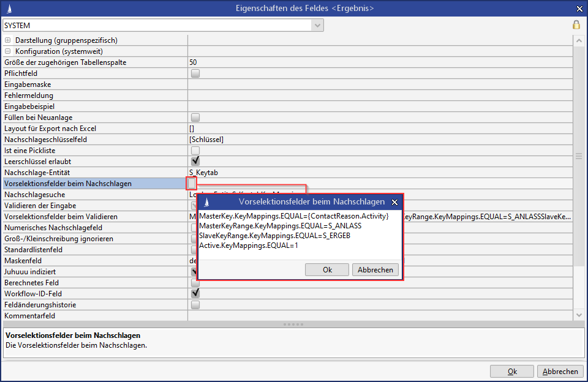Click Ok in the Vorselektionsfelder popup
Image resolution: width=588 pixels, height=382 pixels.
click(327, 270)
